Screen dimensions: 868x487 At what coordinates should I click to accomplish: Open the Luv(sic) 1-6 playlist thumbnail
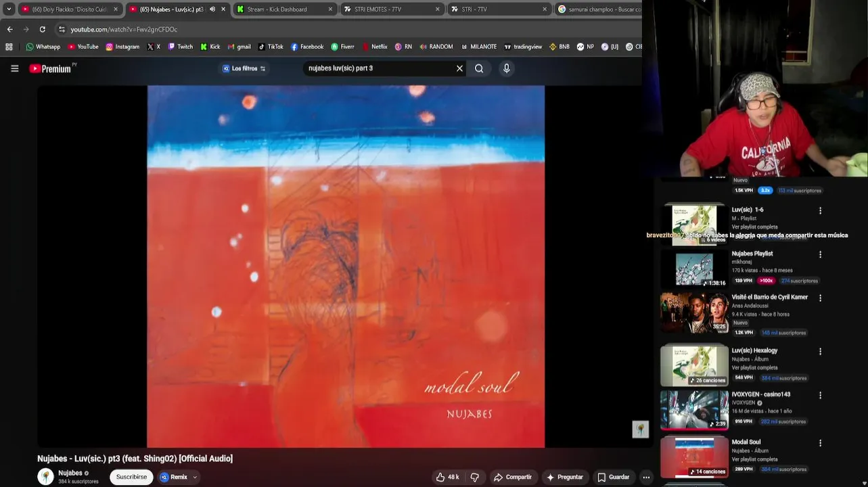coord(694,224)
